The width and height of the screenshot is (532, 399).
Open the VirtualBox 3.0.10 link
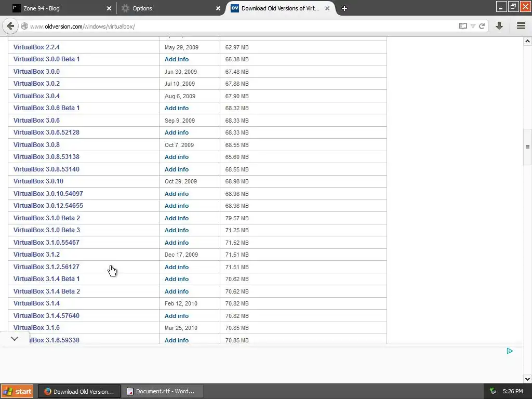[38, 181]
